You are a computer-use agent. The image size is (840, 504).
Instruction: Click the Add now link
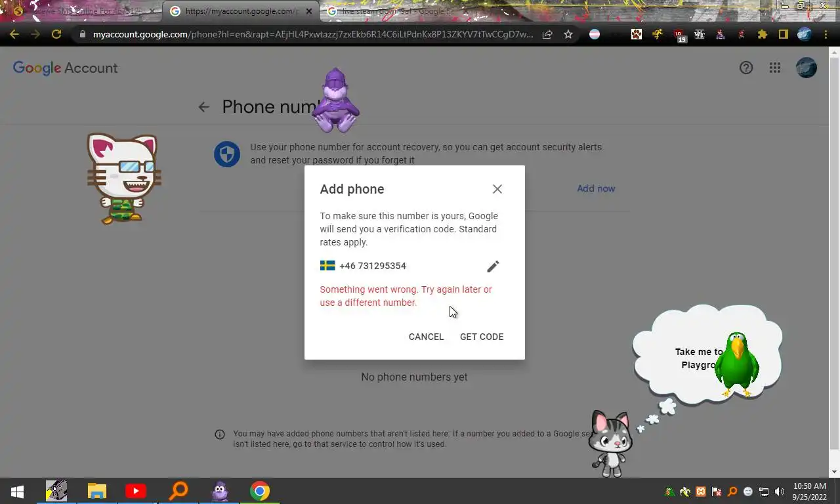[x=596, y=188]
